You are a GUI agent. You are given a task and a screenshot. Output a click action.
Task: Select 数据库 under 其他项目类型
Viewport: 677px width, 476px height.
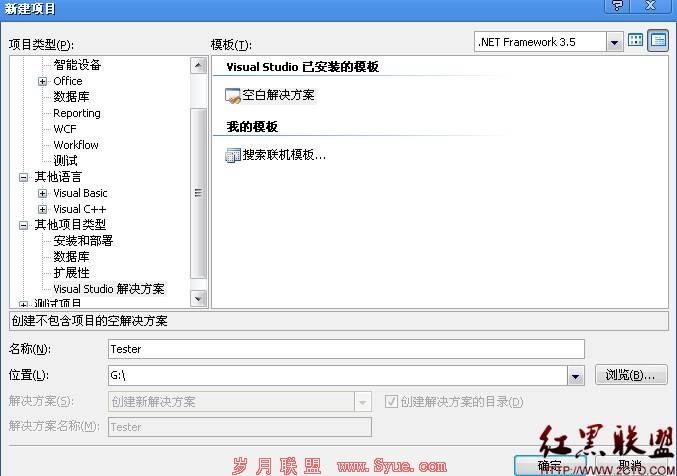pyautogui.click(x=71, y=257)
